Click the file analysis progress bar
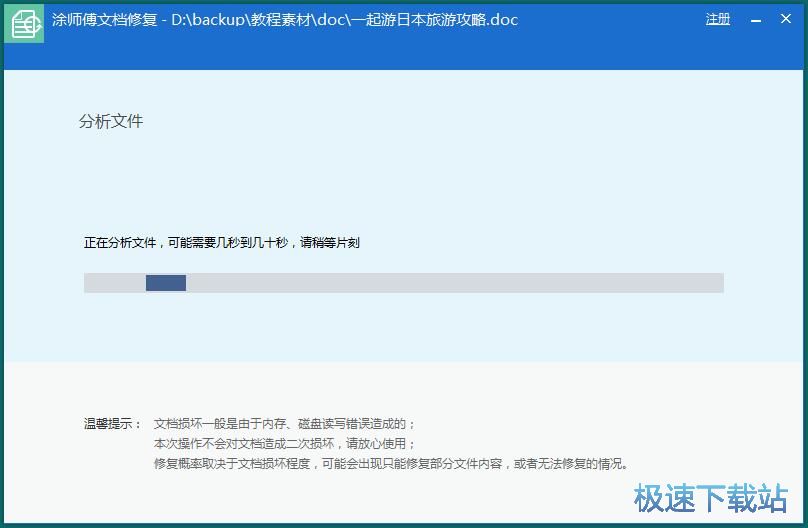808x528 pixels. 403,283
